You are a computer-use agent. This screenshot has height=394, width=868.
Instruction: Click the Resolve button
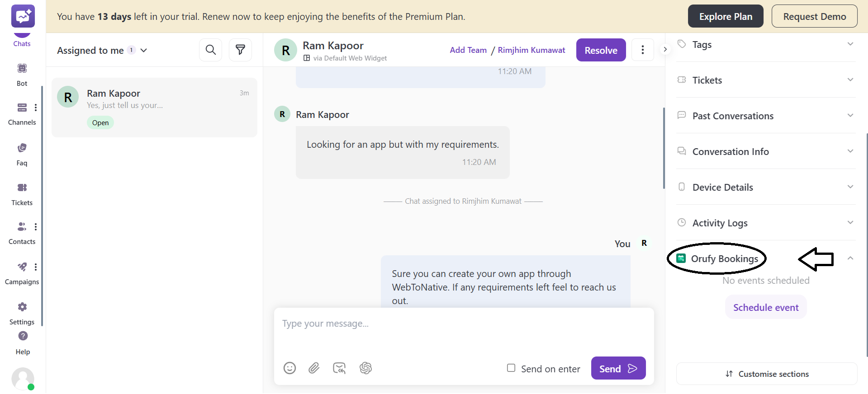click(601, 50)
